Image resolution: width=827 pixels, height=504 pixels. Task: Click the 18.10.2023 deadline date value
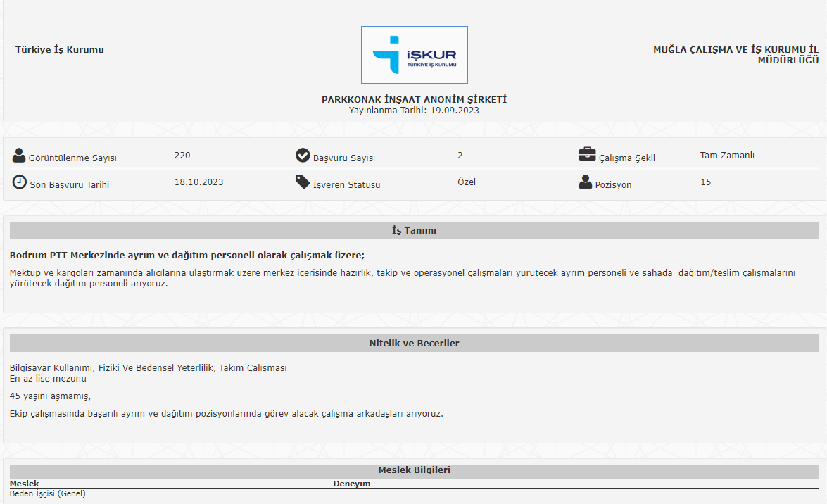[198, 182]
